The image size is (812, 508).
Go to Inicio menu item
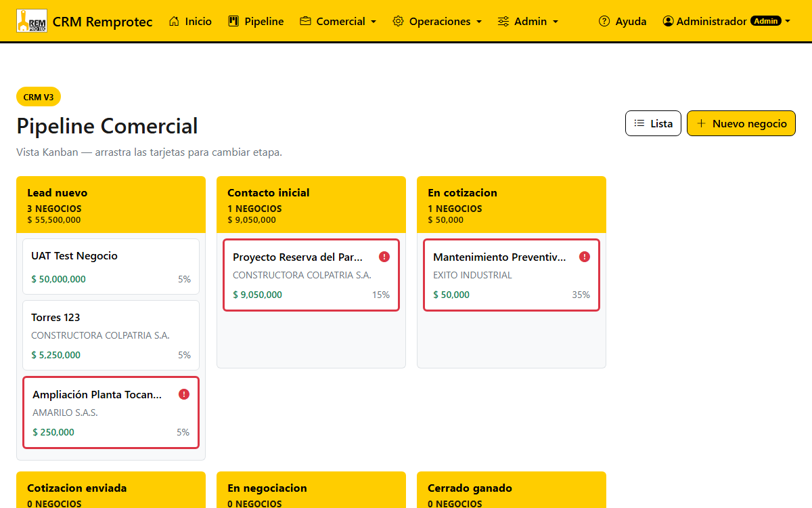190,21
